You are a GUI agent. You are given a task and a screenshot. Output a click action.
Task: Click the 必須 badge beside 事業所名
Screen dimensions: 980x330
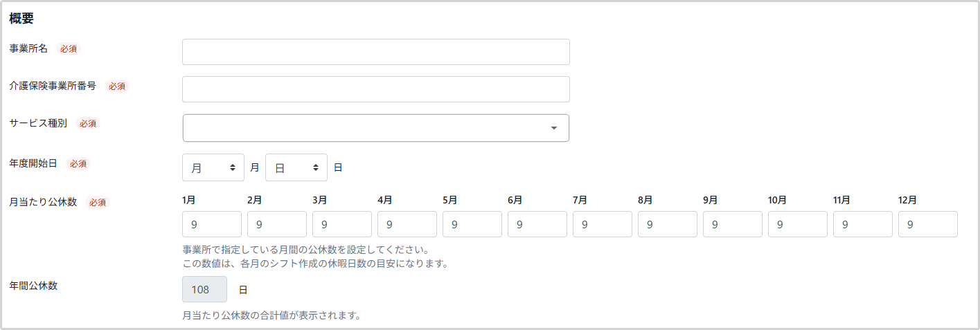click(68, 49)
